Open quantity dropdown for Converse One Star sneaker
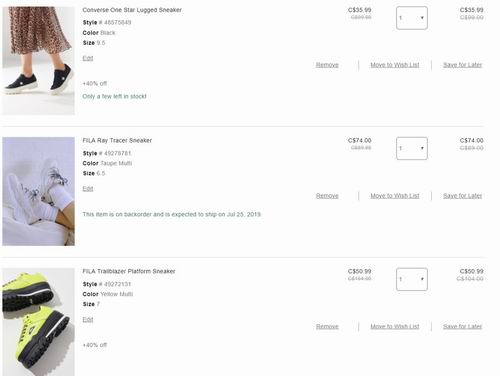Screen dimensions: 500x376 click(412, 18)
